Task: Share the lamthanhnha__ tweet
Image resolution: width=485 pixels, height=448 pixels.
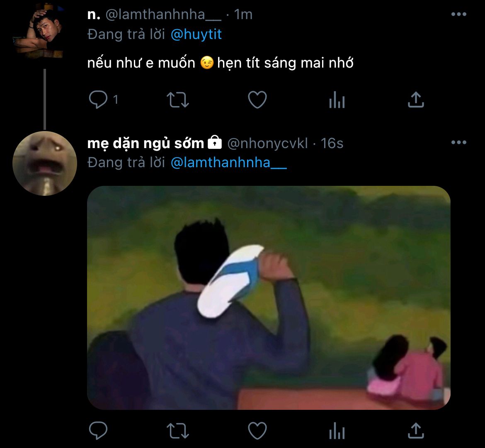Action: click(x=416, y=100)
